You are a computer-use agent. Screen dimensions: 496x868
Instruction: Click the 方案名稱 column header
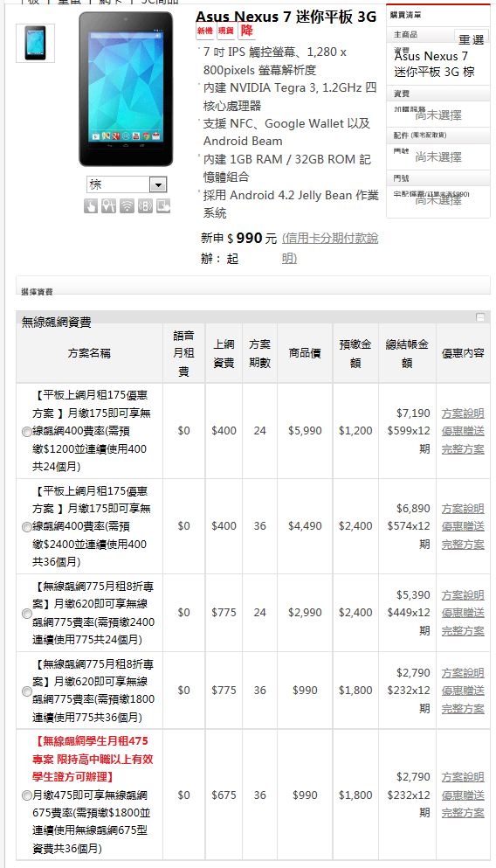(90, 353)
